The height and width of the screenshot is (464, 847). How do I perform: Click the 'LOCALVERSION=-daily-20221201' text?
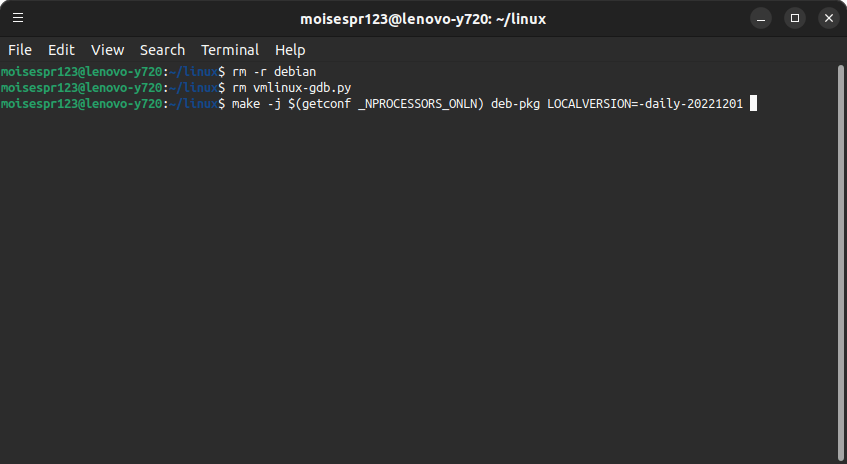645,104
